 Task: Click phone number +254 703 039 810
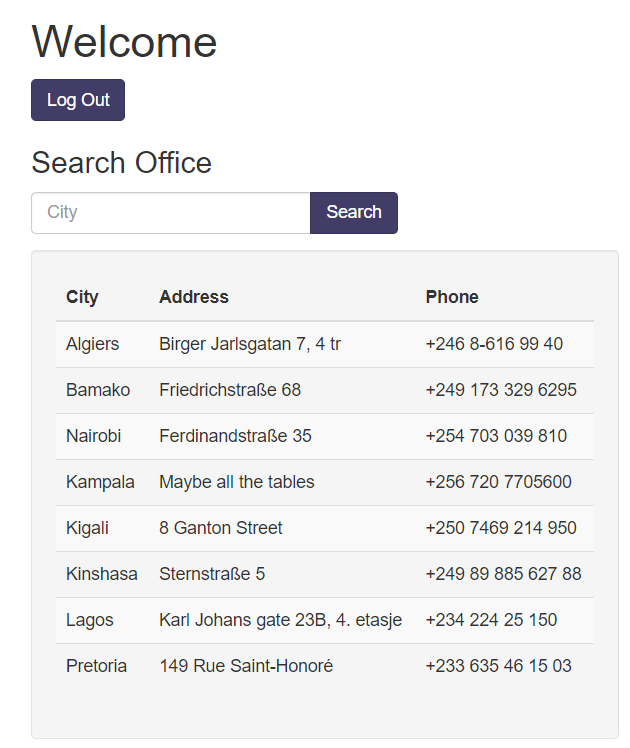[x=496, y=436]
